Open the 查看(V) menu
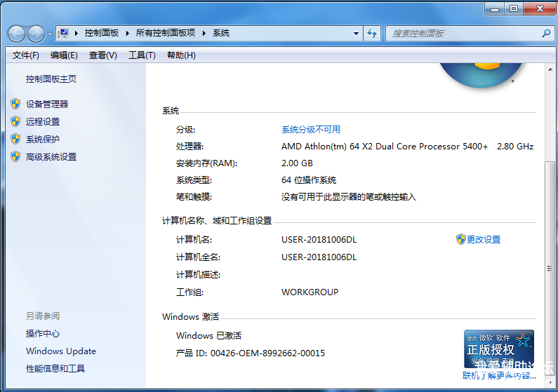 (x=102, y=55)
